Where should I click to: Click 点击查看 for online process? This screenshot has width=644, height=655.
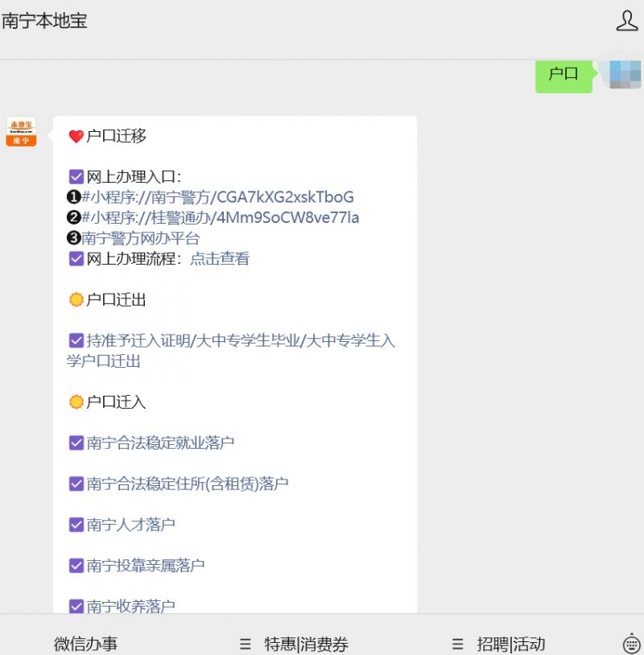pos(220,258)
